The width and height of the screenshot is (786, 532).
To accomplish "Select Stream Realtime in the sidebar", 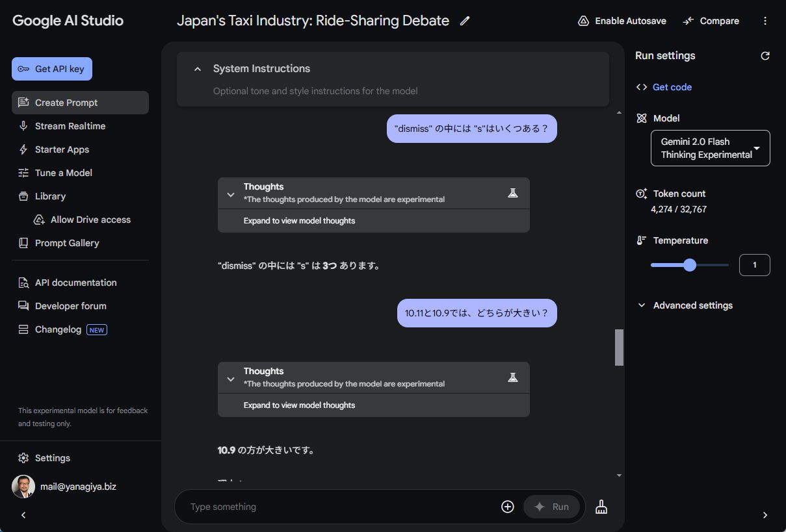I will (x=70, y=125).
